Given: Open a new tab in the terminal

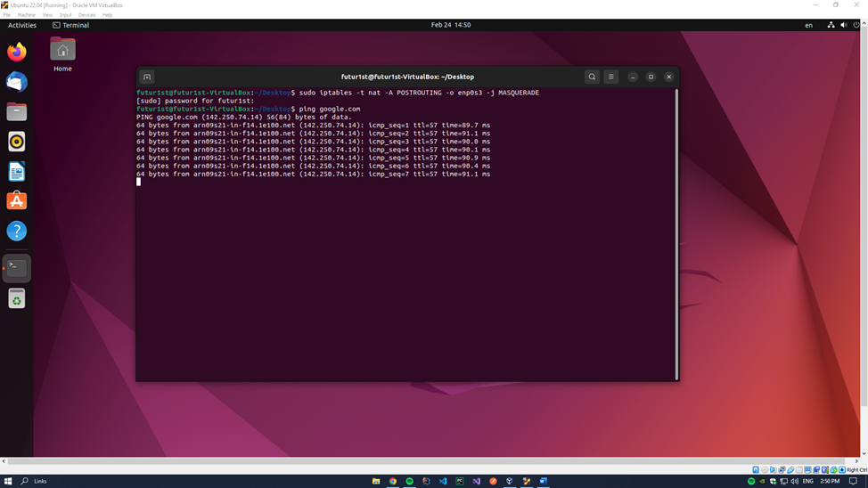Looking at the screenshot, I should (147, 77).
